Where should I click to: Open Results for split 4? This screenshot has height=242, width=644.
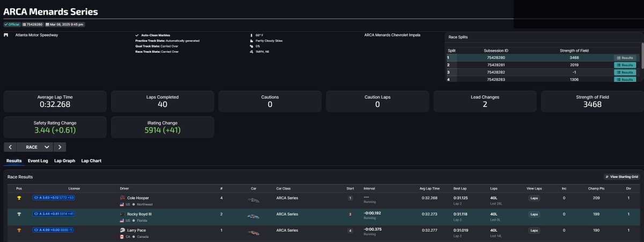[625, 79]
